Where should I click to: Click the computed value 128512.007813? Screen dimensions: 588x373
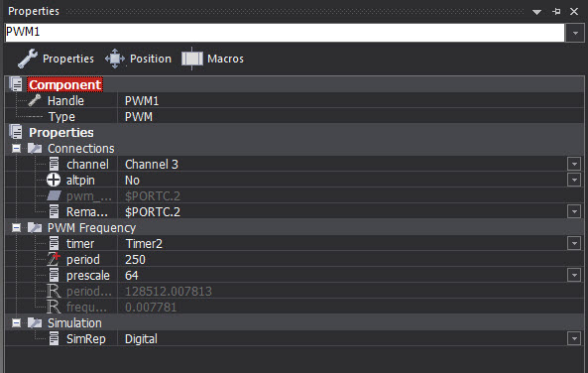(x=169, y=292)
